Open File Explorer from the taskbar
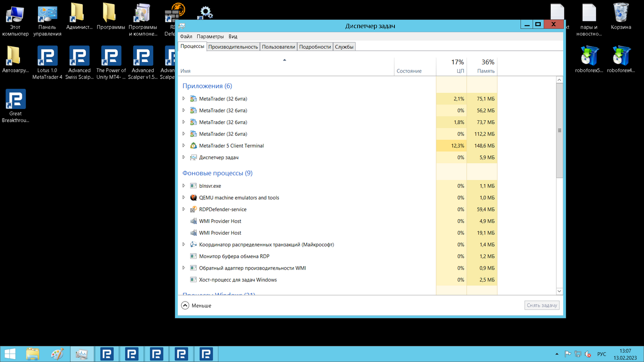The image size is (644, 362). click(32, 354)
